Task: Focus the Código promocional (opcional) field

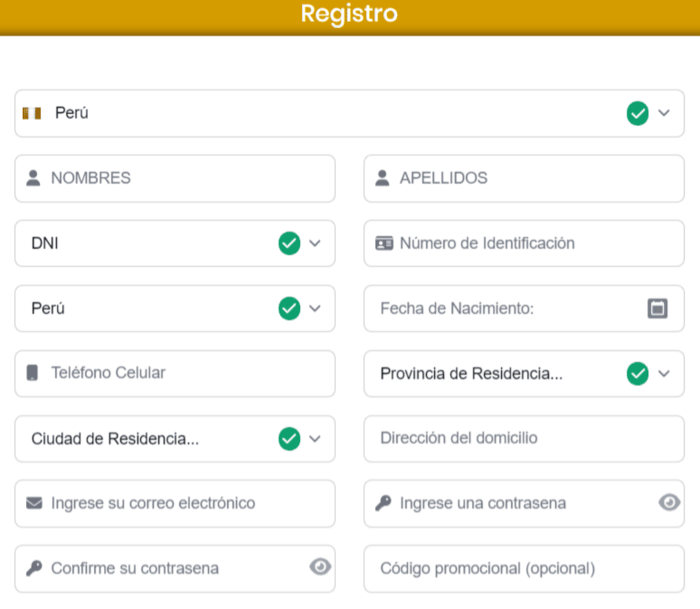Action: point(523,568)
